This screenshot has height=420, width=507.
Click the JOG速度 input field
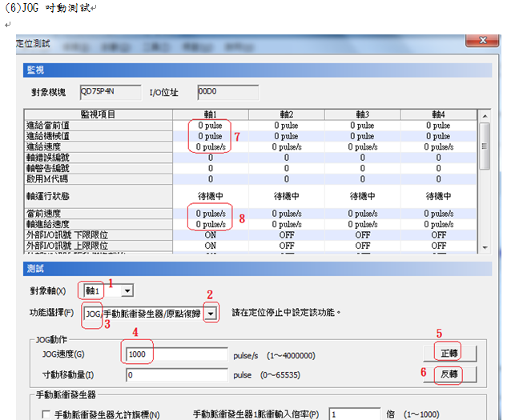point(176,354)
